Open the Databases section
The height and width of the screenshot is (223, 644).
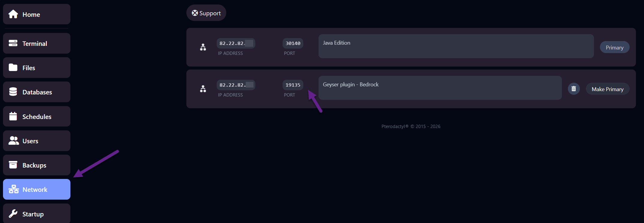click(37, 92)
